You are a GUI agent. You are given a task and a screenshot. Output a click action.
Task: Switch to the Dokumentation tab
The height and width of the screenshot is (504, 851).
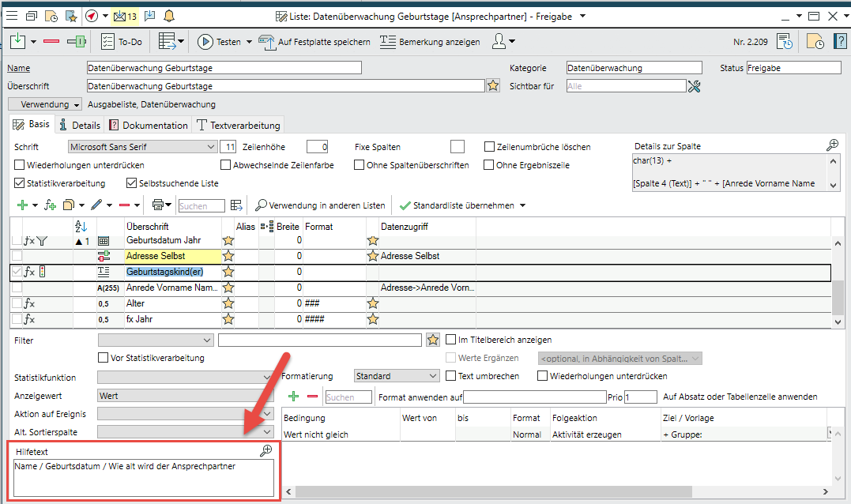(149, 125)
